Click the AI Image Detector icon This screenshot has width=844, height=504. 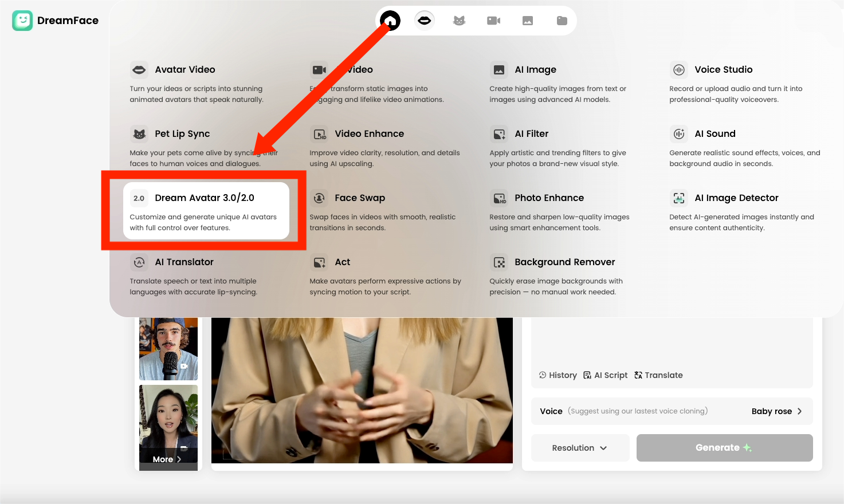point(679,198)
